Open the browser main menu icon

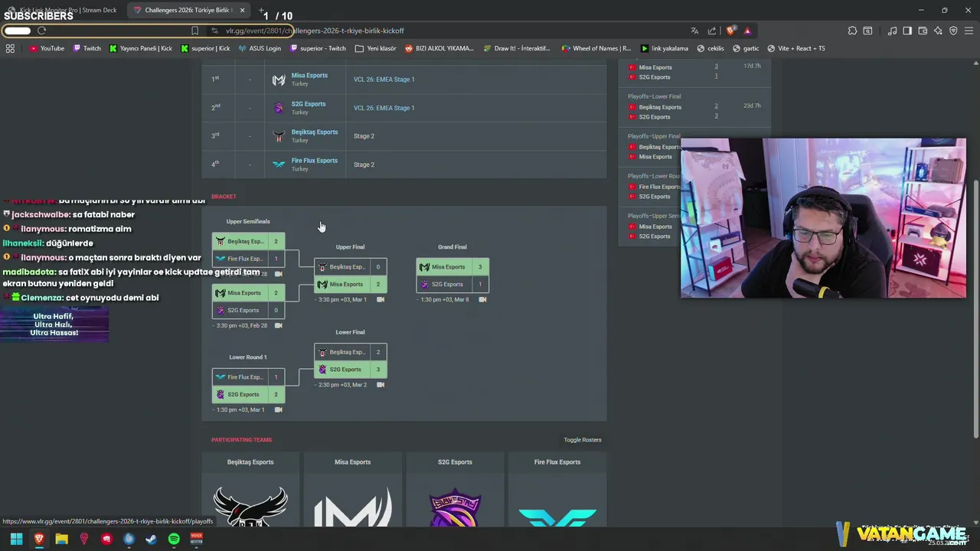coord(969,31)
